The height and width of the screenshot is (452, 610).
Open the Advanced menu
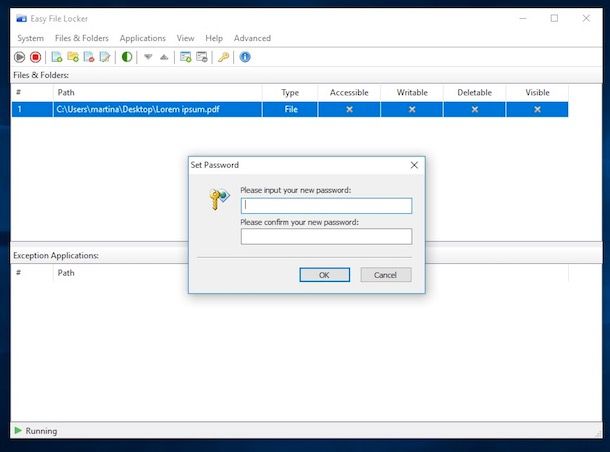pos(252,38)
